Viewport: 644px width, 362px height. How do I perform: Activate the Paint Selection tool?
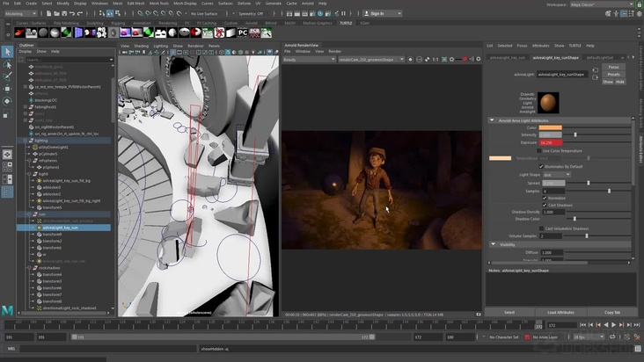coord(7,76)
